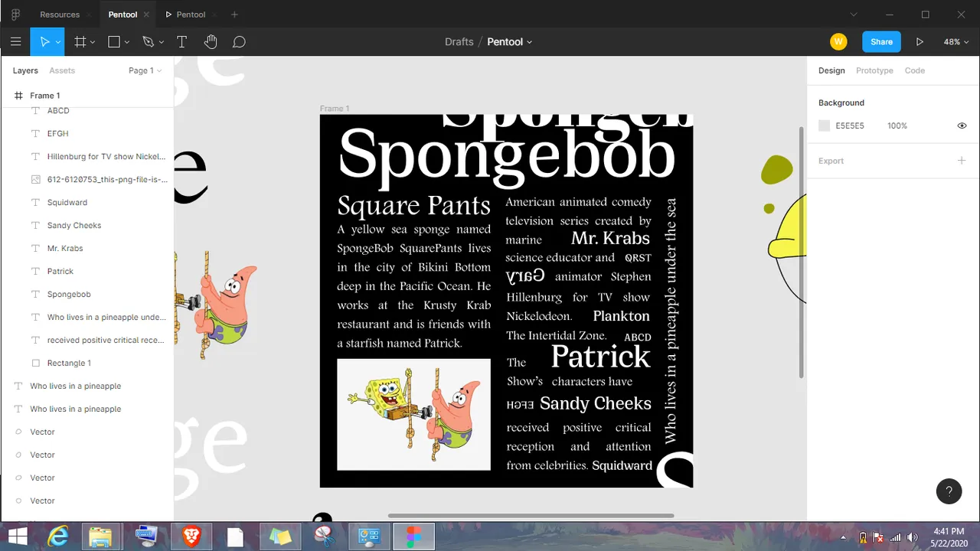Screen dimensions: 980x551
Task: Open Drafts breadcrumb link
Action: 459,42
